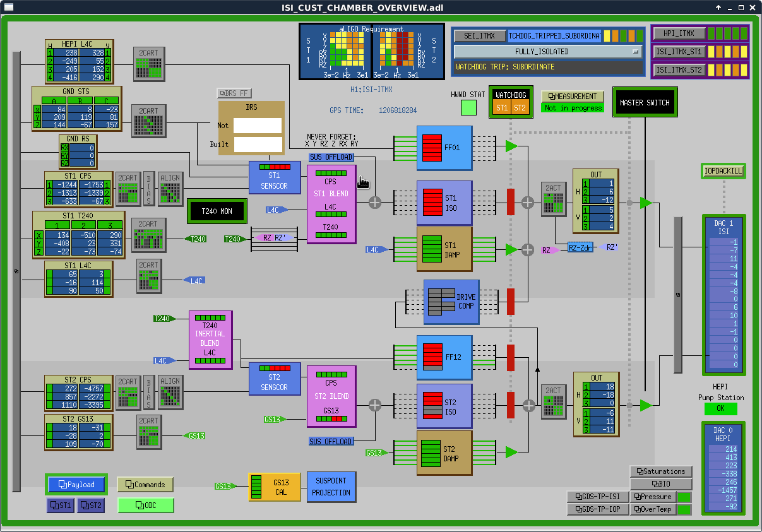
Task: Click the BIAS block in ST2 CPS row
Action: [148, 393]
